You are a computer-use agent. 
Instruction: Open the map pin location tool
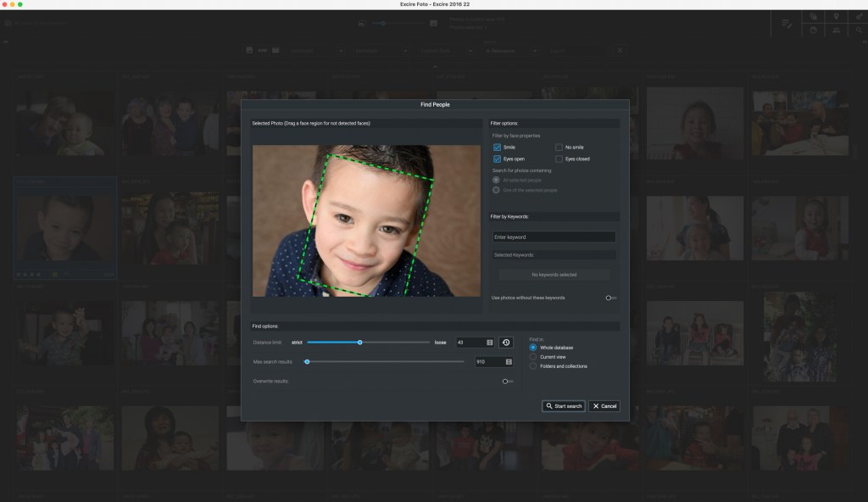pyautogui.click(x=836, y=17)
